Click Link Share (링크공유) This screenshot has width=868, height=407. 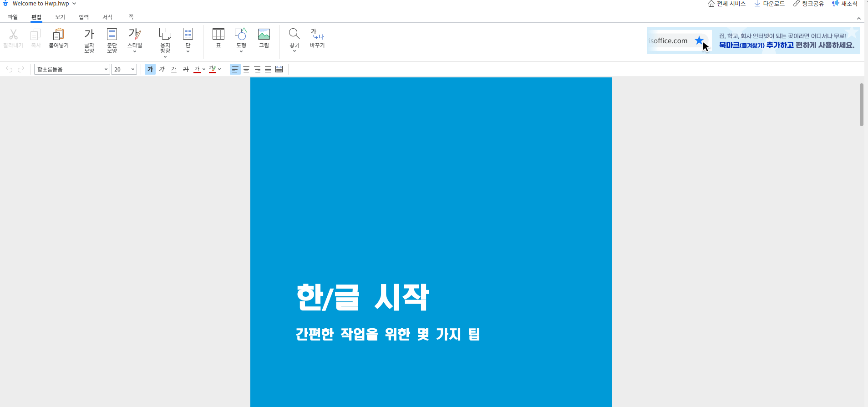click(809, 4)
